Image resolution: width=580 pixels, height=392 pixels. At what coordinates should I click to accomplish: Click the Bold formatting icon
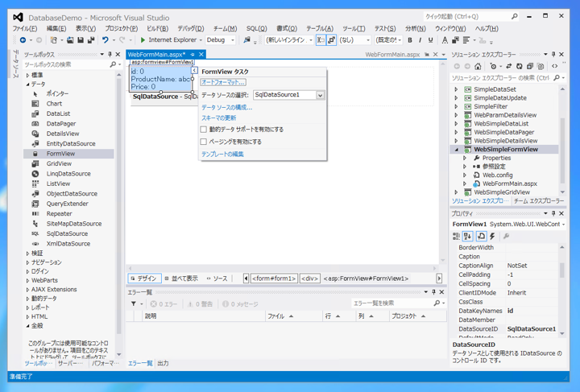410,40
